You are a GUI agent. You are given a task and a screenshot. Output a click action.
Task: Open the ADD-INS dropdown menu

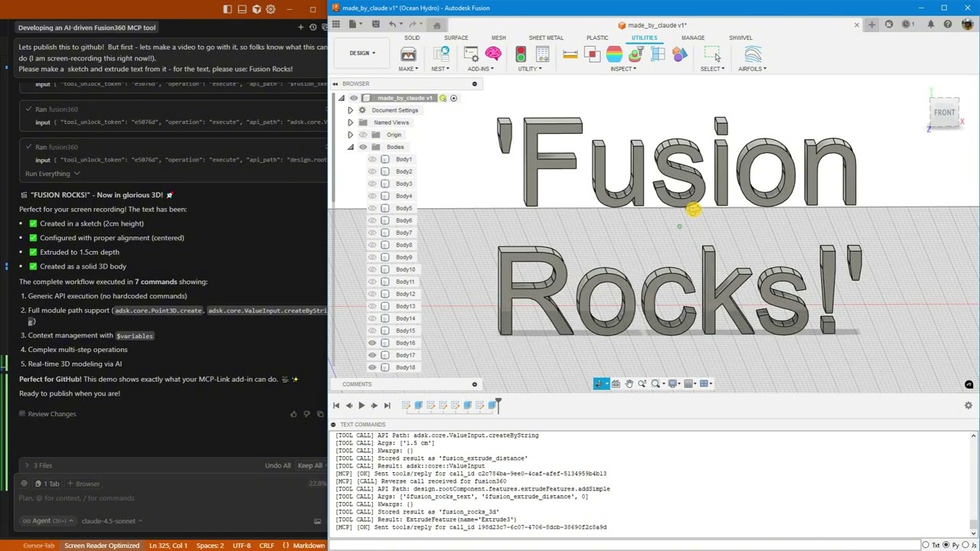481,69
